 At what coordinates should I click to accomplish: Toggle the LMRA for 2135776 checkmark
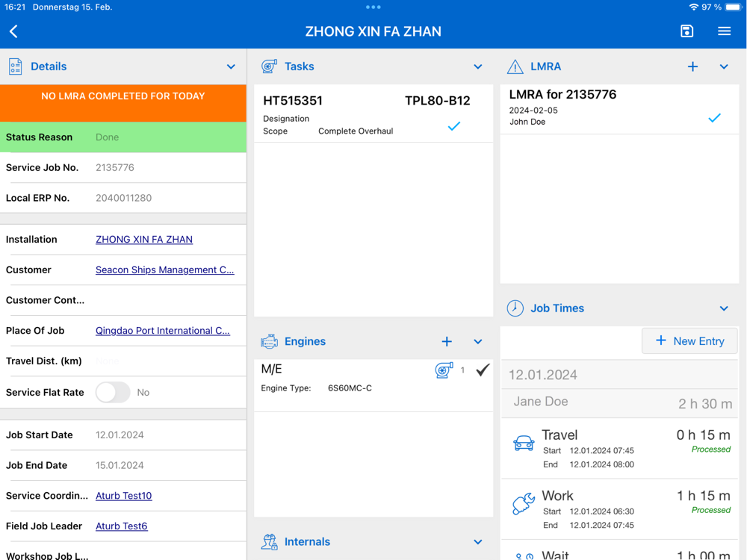[x=714, y=118]
